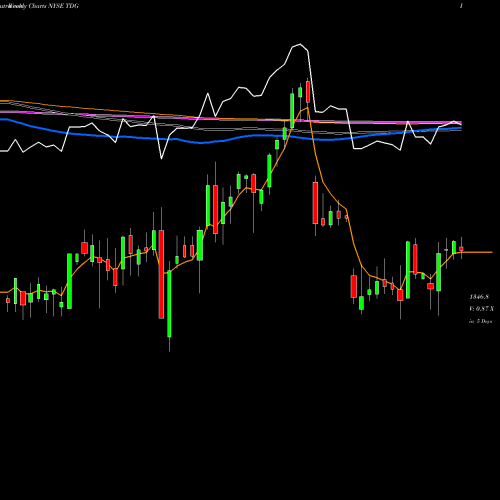Click the peak of the white indicator line
Screen dimensions: 500x500
point(300,44)
